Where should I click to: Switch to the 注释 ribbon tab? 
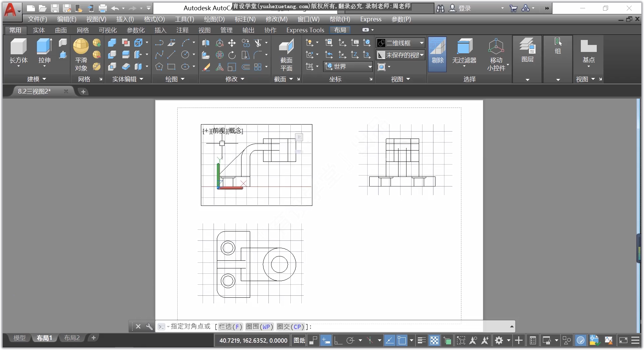(182, 30)
